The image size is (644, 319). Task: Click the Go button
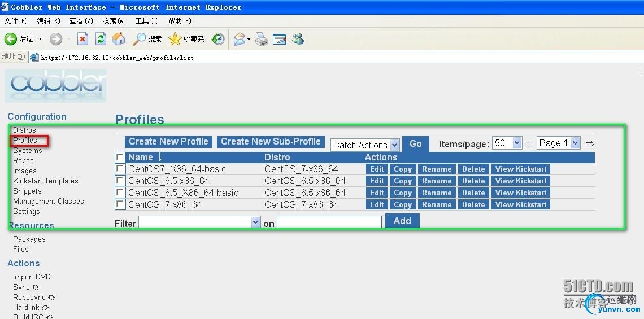pyautogui.click(x=416, y=144)
